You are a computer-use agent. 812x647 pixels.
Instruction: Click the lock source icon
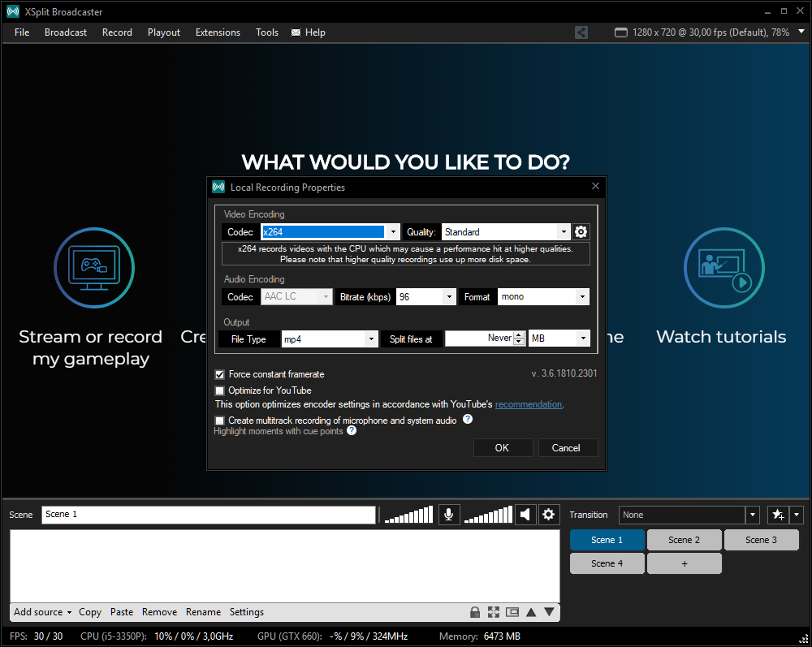475,612
